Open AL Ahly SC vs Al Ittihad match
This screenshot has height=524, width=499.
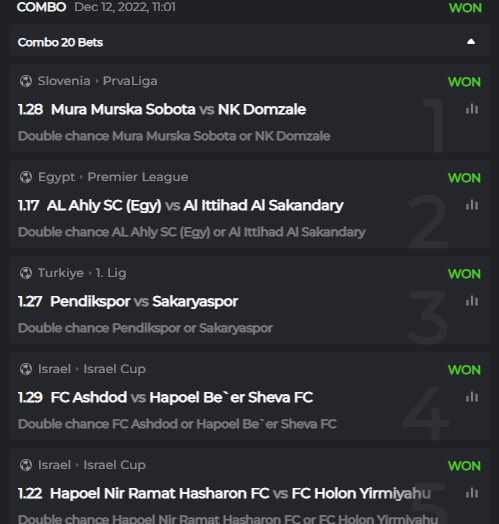pos(195,205)
